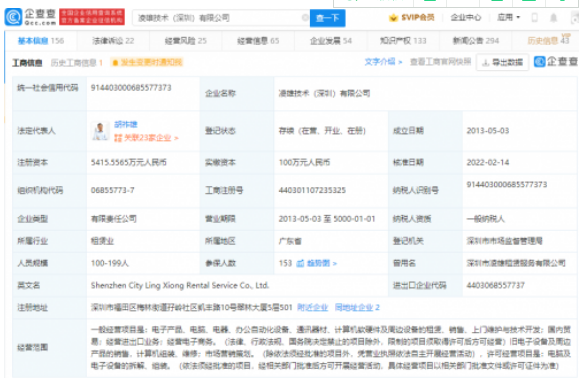
Task: Click the red credit-system banner beside logo
Action: pos(92,17)
